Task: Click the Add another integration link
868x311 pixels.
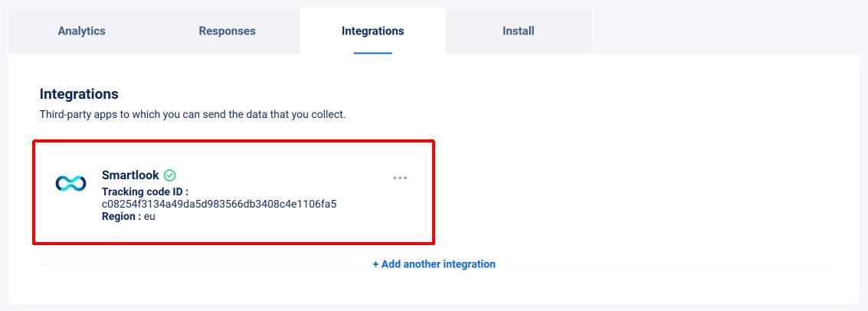Action: tap(434, 264)
